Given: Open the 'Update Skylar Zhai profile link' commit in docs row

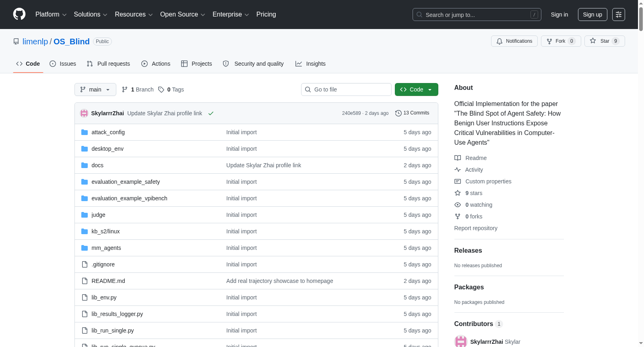Looking at the screenshot, I should point(264,165).
